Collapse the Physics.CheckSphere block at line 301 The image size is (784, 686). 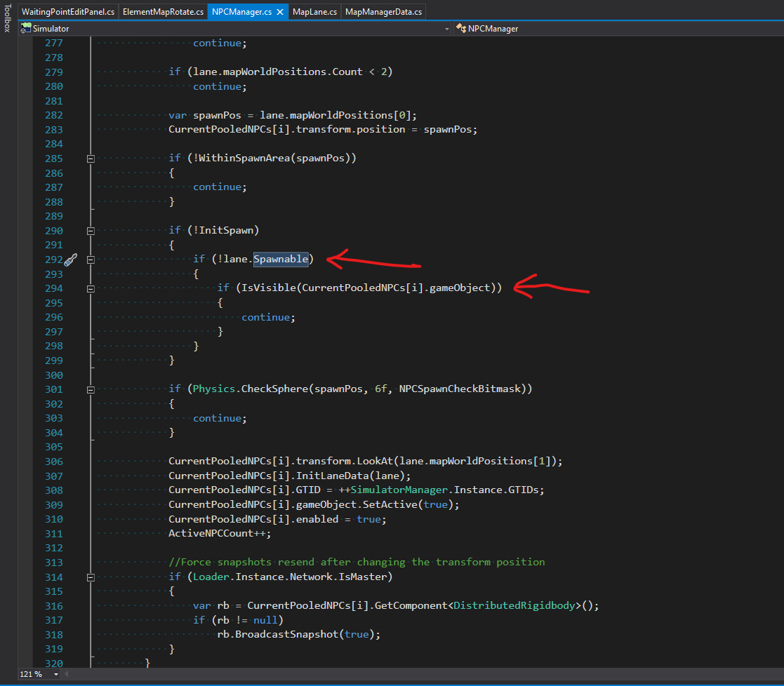click(91, 390)
